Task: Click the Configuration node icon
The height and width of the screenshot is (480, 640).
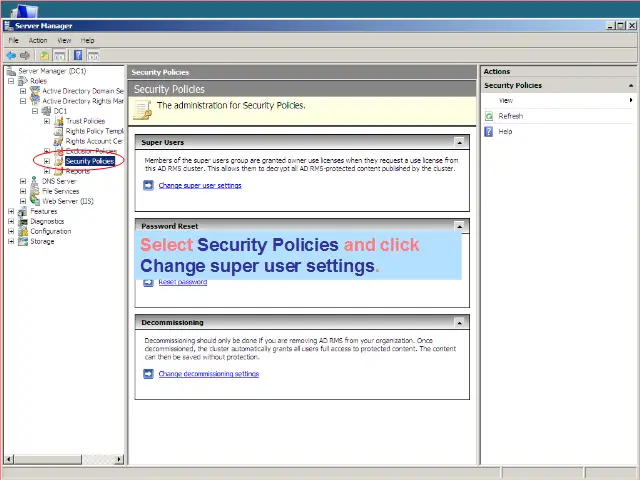Action: tap(23, 231)
